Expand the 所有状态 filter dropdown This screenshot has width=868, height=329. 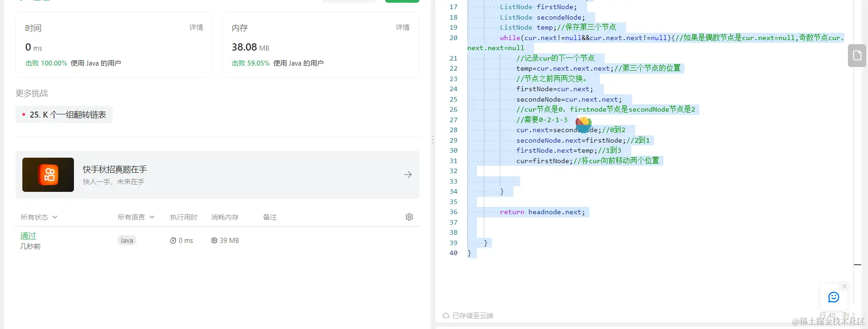39,217
